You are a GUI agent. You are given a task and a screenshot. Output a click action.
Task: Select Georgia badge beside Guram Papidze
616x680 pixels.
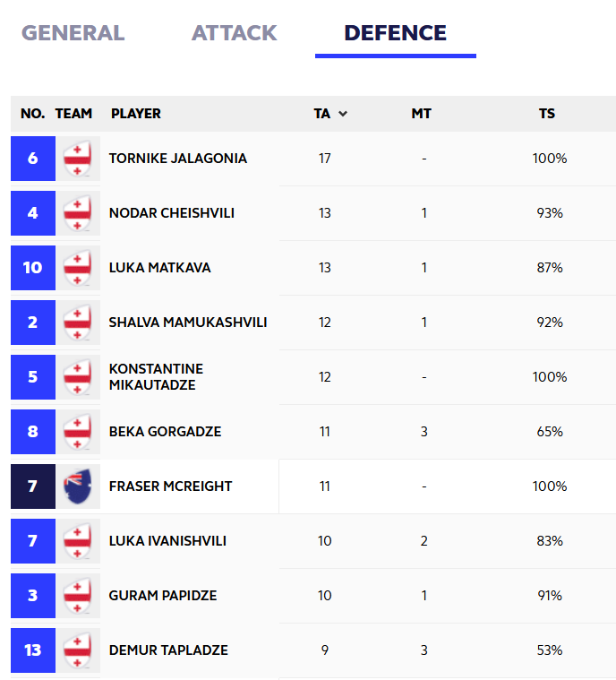[78, 596]
